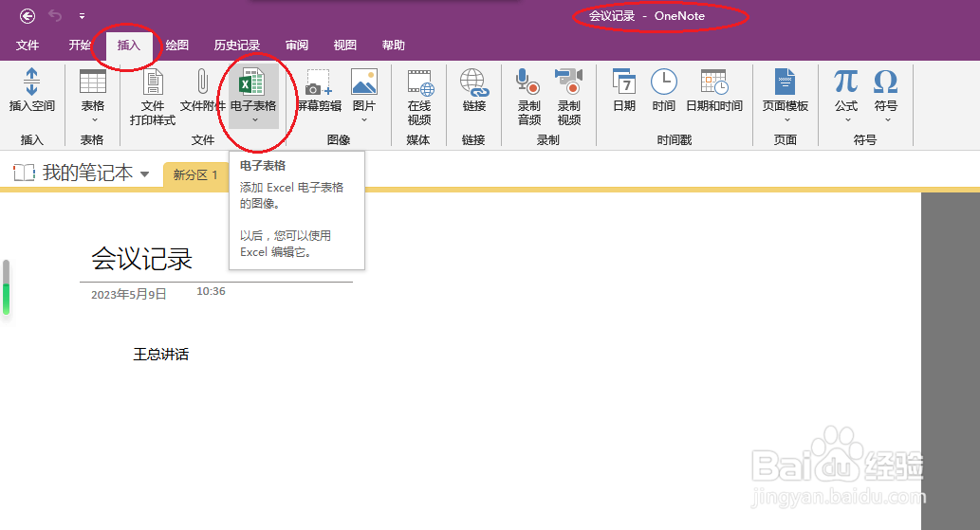Expand the 符号 dropdown arrow
Screen dimensions: 980x530
(887, 119)
